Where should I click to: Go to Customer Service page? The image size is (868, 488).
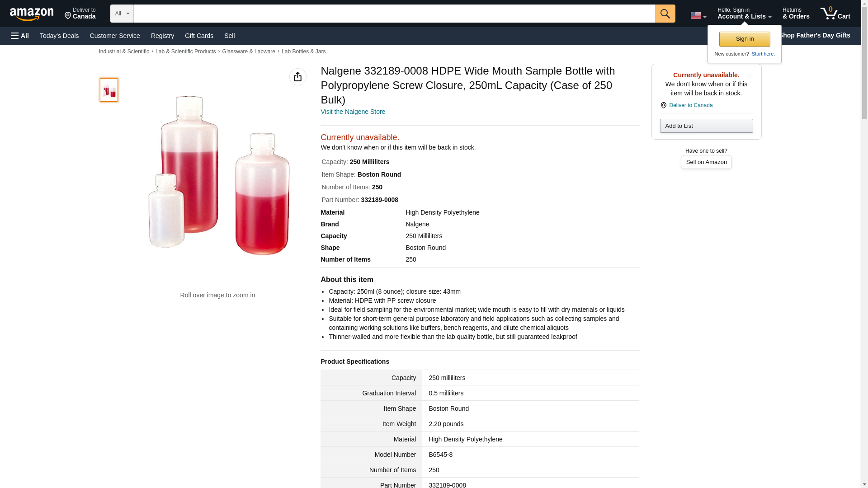pyautogui.click(x=115, y=36)
